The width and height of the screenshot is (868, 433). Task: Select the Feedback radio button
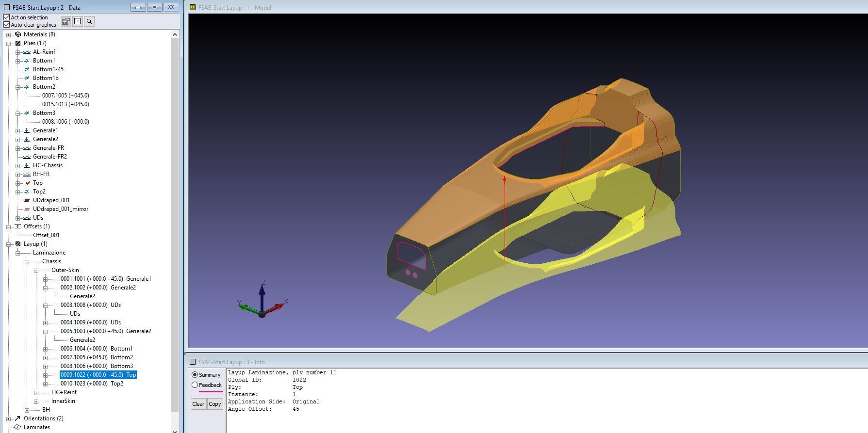click(x=195, y=385)
